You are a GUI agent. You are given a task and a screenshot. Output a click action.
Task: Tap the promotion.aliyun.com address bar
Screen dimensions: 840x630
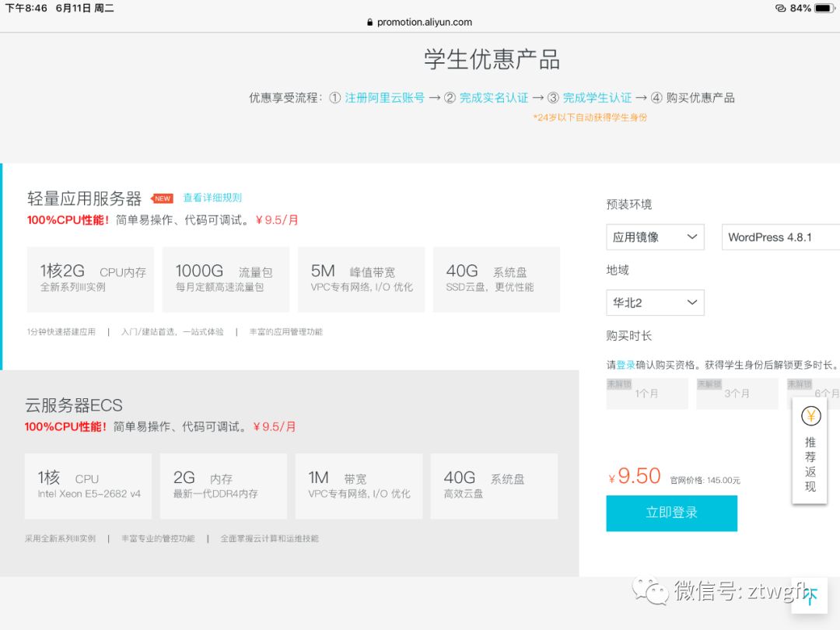[x=419, y=22]
